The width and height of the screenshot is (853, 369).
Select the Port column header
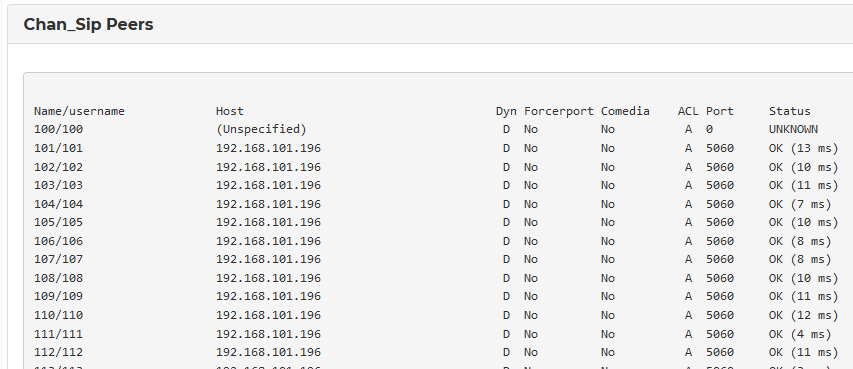(720, 111)
